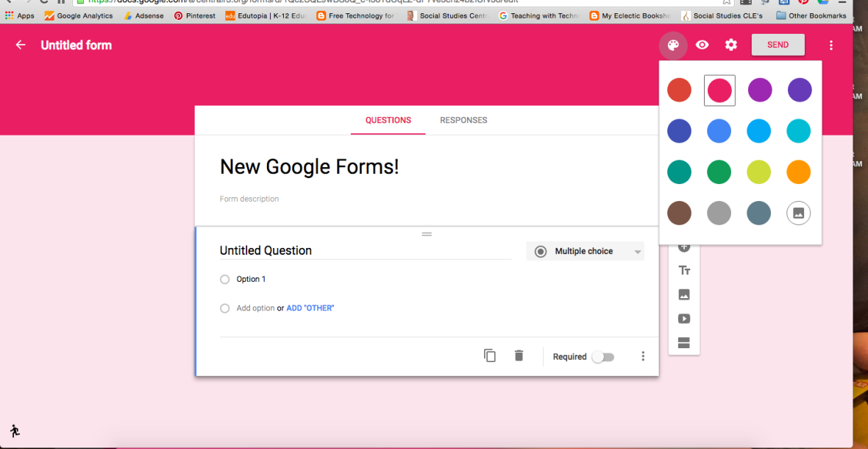
Task: Edit the Untitled Question title field
Action: [366, 251]
